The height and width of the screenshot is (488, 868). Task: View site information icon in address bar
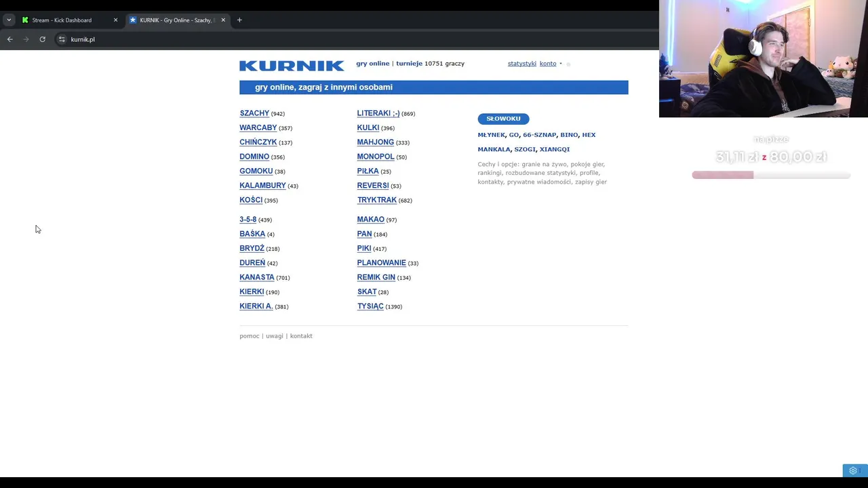62,39
